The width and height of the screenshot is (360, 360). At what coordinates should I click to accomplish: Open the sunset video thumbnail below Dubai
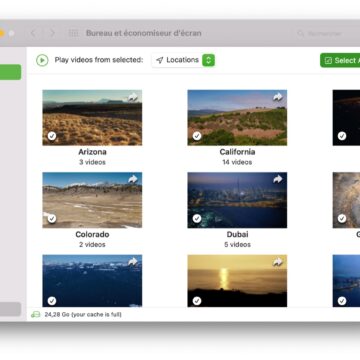tap(237, 281)
